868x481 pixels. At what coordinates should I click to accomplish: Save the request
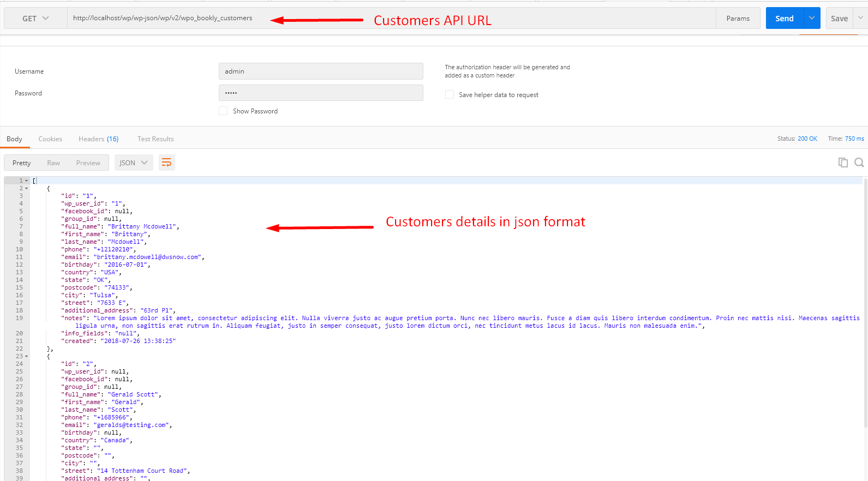tap(839, 19)
